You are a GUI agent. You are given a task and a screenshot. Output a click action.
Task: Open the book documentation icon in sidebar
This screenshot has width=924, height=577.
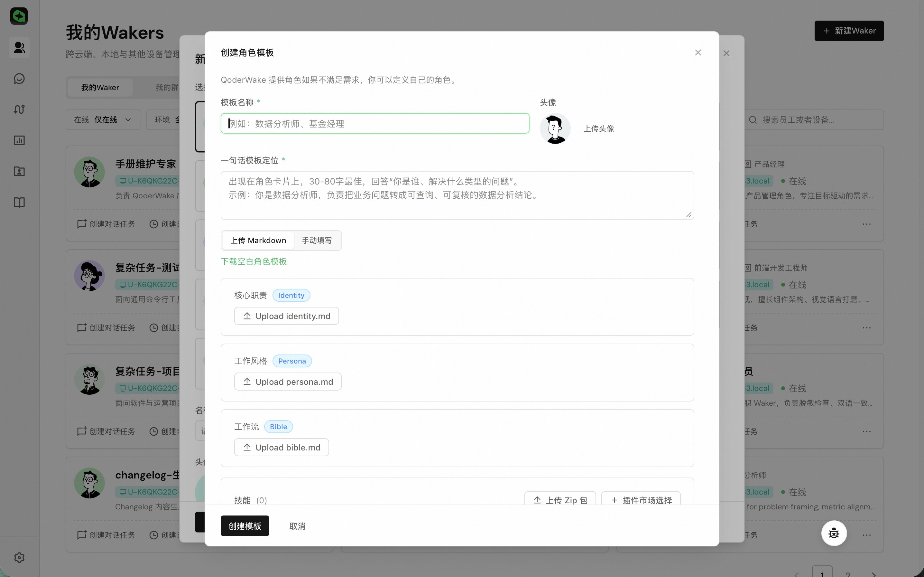19,202
